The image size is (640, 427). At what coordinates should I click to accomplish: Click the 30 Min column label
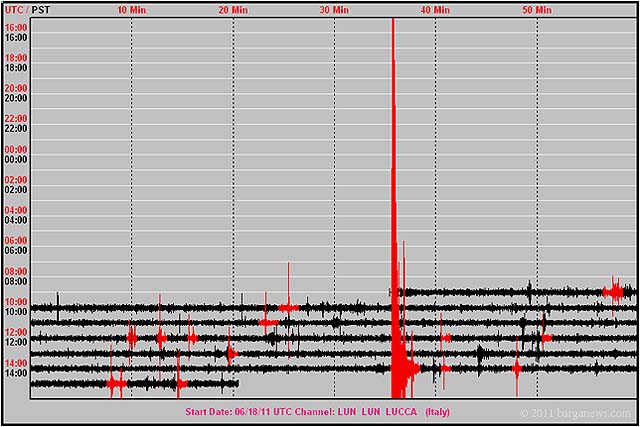click(x=334, y=9)
